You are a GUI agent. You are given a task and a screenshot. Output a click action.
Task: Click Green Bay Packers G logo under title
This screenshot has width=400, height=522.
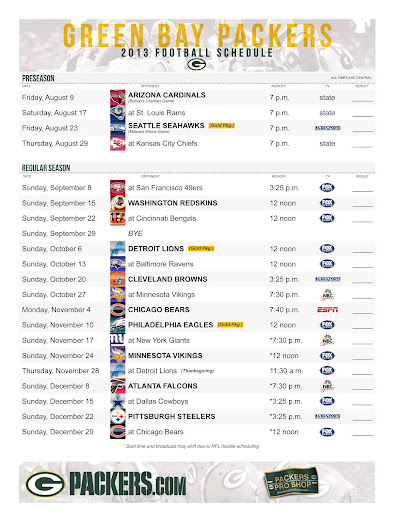pos(196,64)
